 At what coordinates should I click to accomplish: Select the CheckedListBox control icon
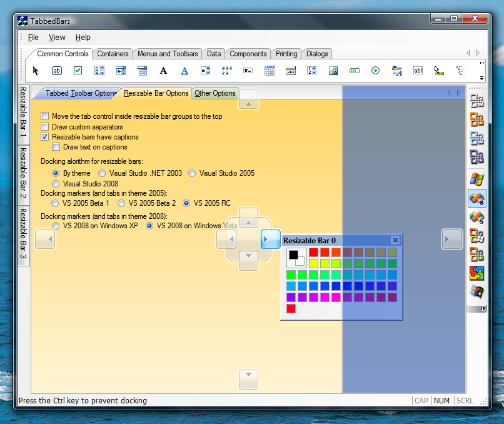(x=99, y=71)
